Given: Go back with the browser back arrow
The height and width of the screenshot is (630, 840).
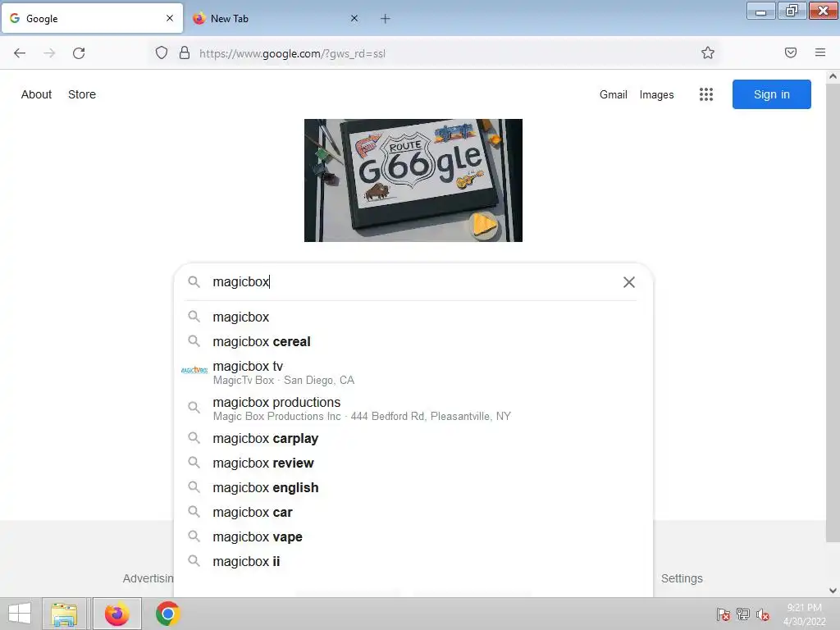Looking at the screenshot, I should 20,53.
